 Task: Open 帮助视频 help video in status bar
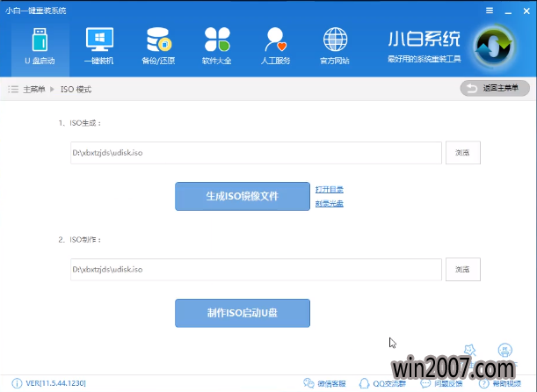499,383
